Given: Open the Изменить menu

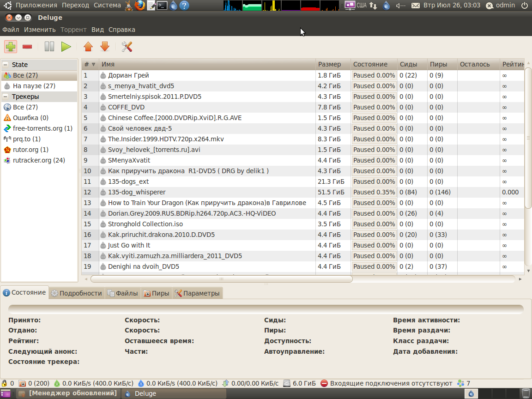Looking at the screenshot, I should pyautogui.click(x=40, y=30).
